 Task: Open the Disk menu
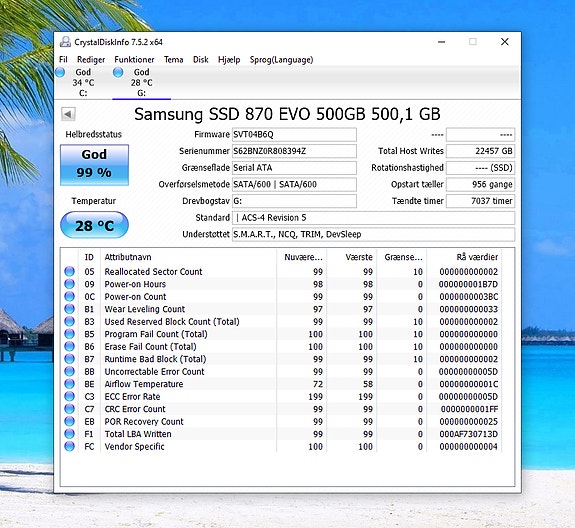coord(201,59)
